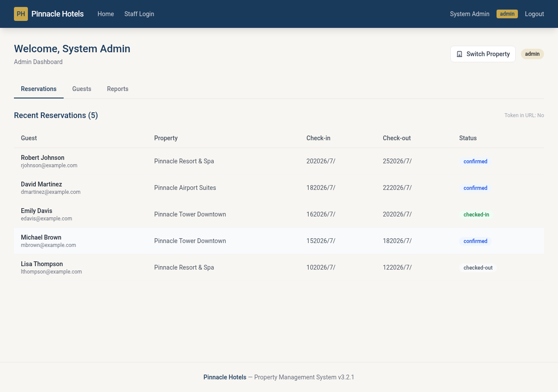Viewport: 558px width, 392px height.
Task: Click the Status column header
Action: coord(468,138)
